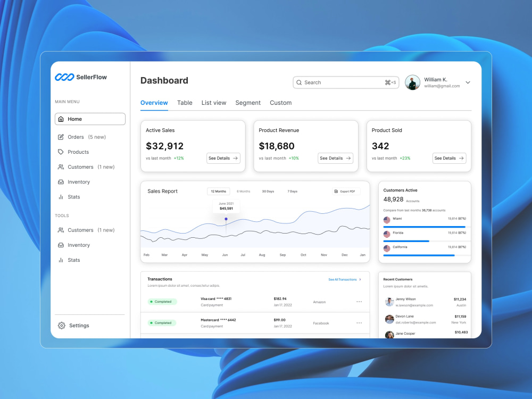Select the 6 Months range

(x=243, y=192)
